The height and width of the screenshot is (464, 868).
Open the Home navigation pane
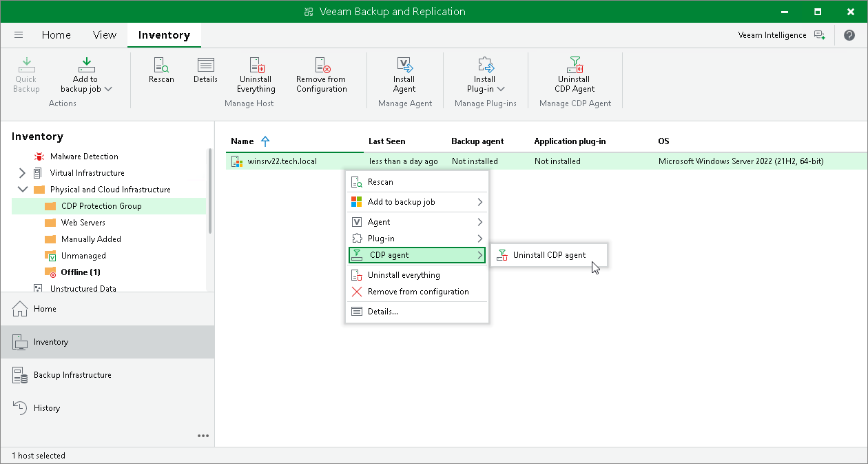107,309
